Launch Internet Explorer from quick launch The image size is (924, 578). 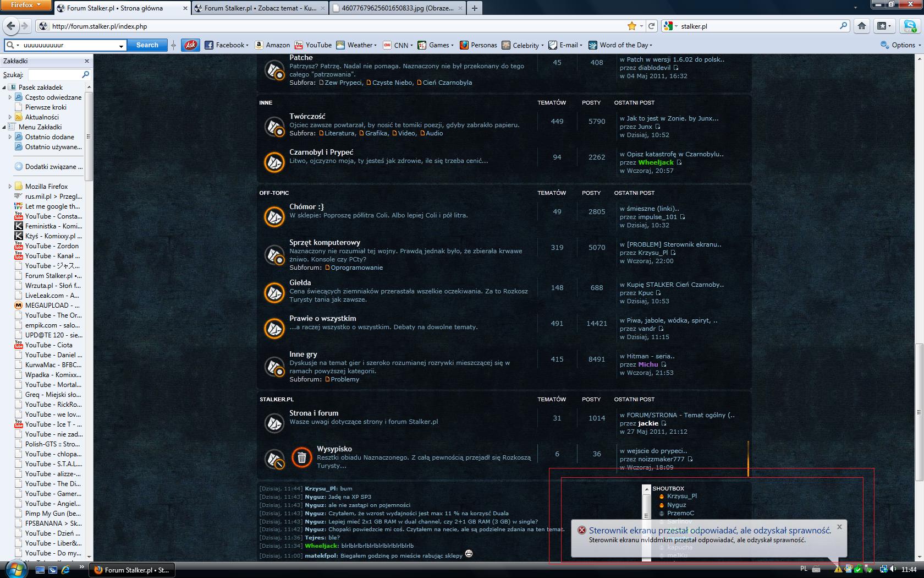[x=65, y=570]
